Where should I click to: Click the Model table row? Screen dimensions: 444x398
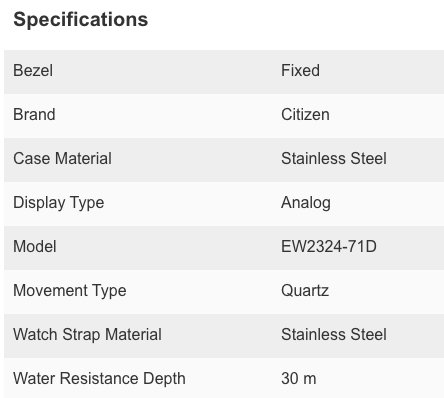[x=224, y=248]
